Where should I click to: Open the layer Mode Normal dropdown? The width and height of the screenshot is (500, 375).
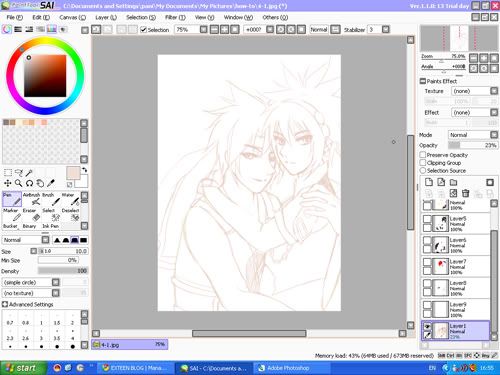coord(473,135)
